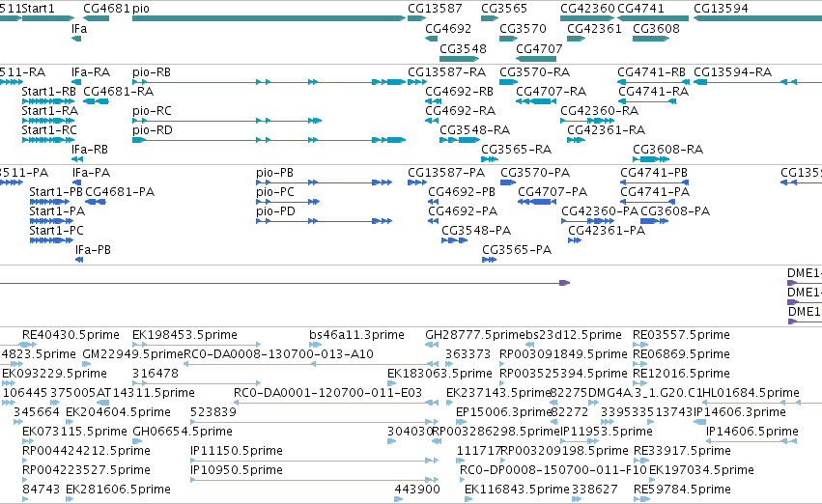The height and width of the screenshot is (504, 822).
Task: Select the pio-RB transcript label
Action: click(152, 71)
